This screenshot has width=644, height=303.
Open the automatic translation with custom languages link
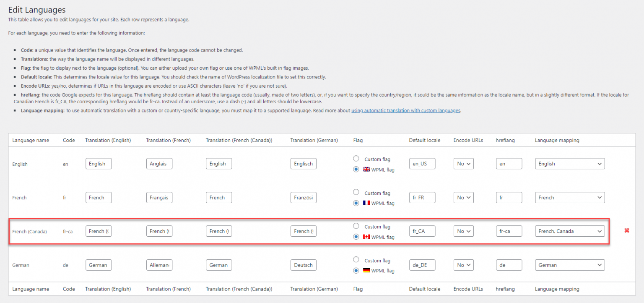pos(405,110)
